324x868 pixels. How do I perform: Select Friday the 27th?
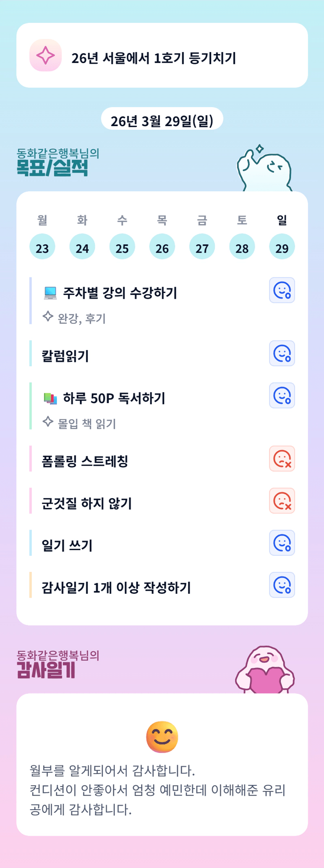coord(202,247)
